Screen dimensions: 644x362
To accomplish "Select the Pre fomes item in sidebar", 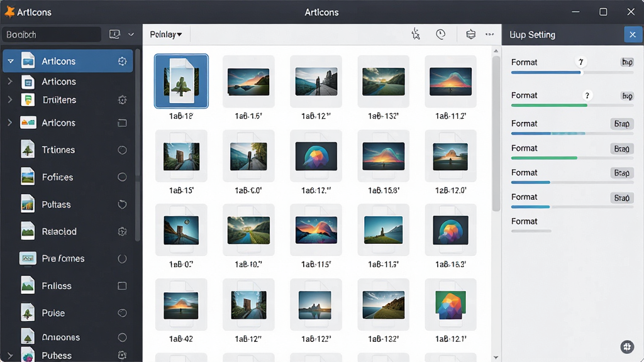I will [69, 258].
